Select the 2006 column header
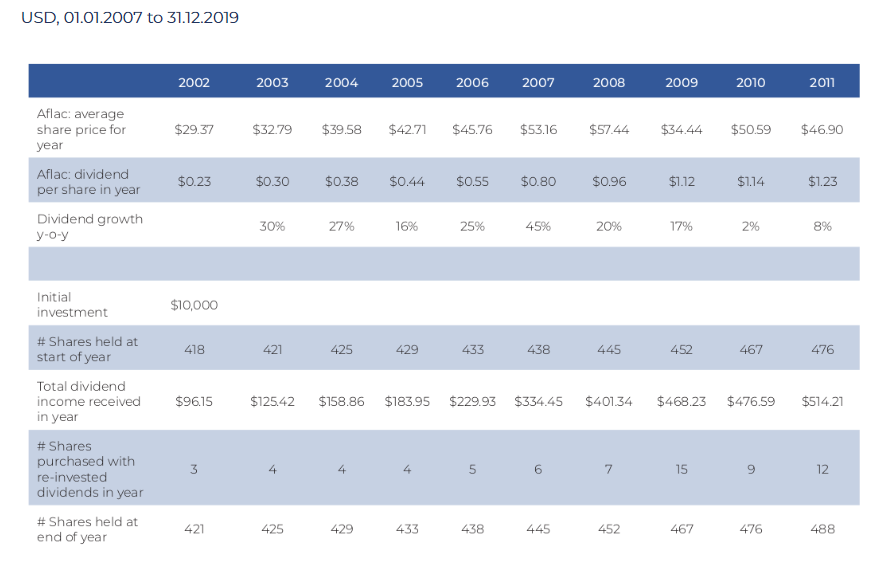The image size is (869, 581). tap(472, 83)
